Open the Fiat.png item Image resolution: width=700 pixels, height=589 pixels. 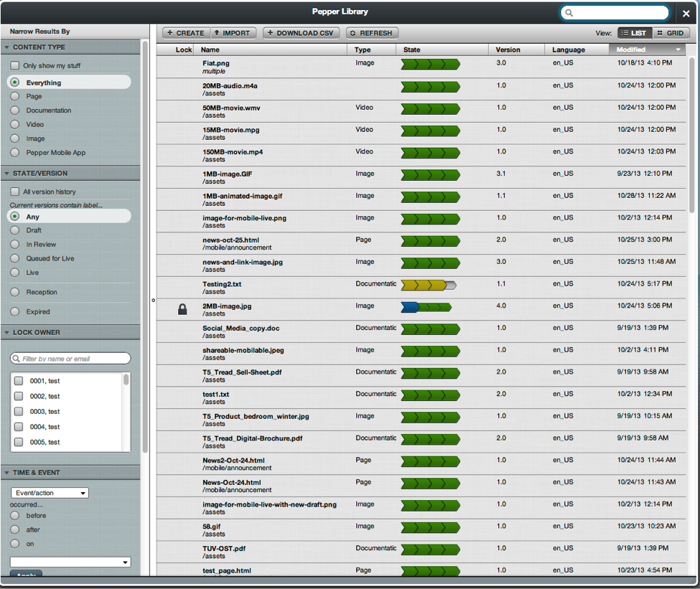pyautogui.click(x=216, y=63)
